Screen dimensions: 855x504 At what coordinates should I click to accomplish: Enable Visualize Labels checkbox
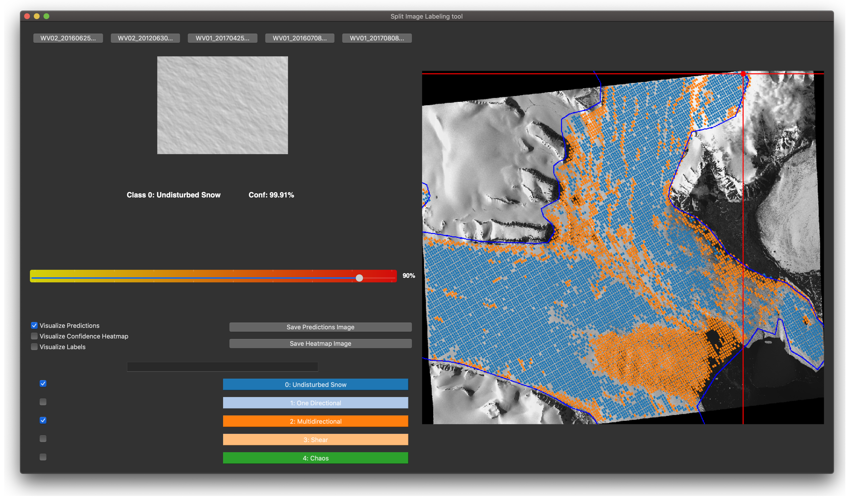coord(34,347)
